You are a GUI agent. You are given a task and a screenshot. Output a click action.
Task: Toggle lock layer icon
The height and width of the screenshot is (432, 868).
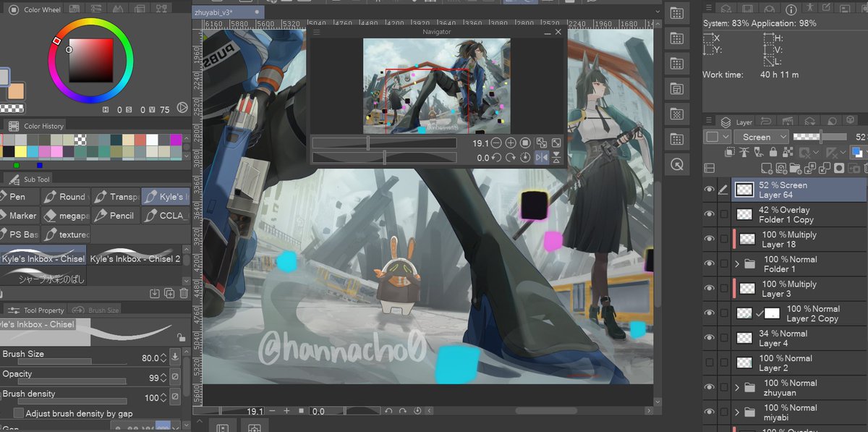point(774,152)
